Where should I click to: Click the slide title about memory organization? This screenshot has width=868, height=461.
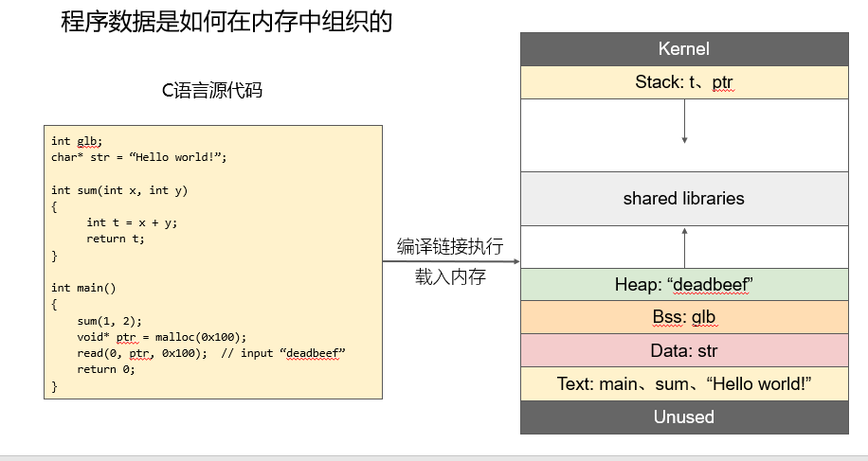pyautogui.click(x=226, y=23)
